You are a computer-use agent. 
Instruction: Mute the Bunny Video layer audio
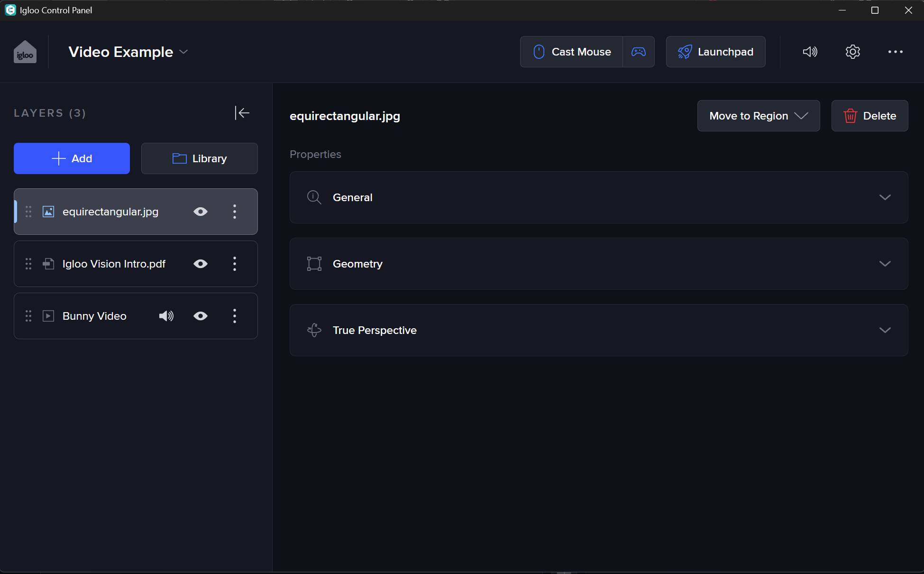tap(166, 316)
